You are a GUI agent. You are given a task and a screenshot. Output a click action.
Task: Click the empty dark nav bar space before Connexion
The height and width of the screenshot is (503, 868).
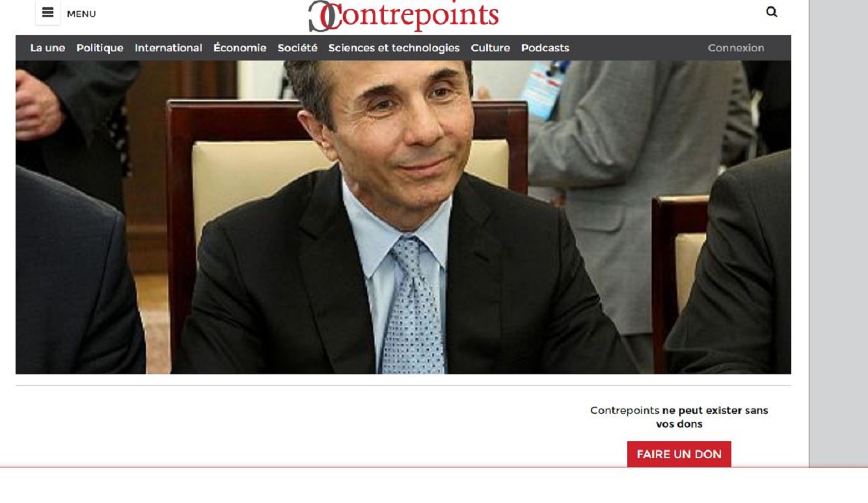point(638,48)
